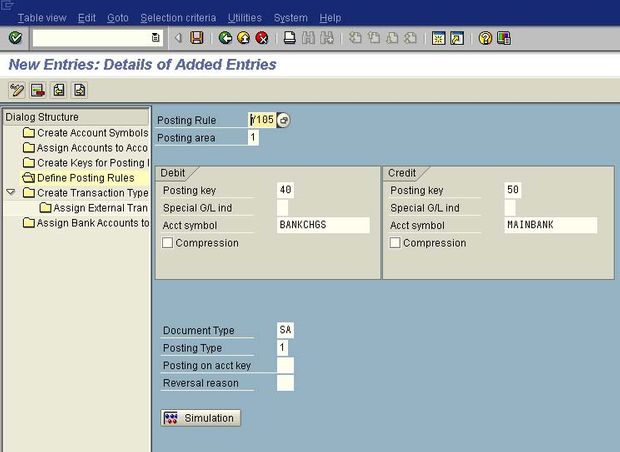Open the System menu

pyautogui.click(x=291, y=18)
